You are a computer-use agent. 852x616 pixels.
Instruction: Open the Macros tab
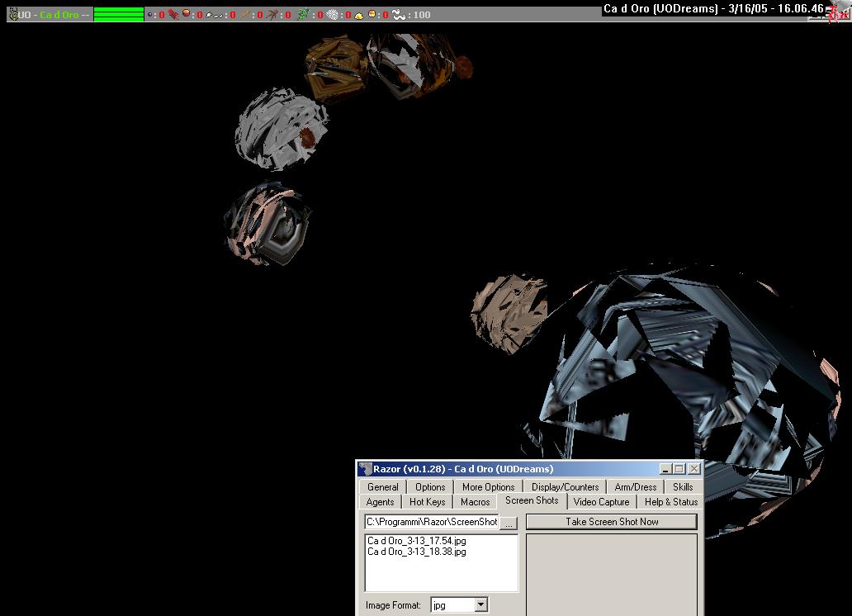(x=475, y=502)
